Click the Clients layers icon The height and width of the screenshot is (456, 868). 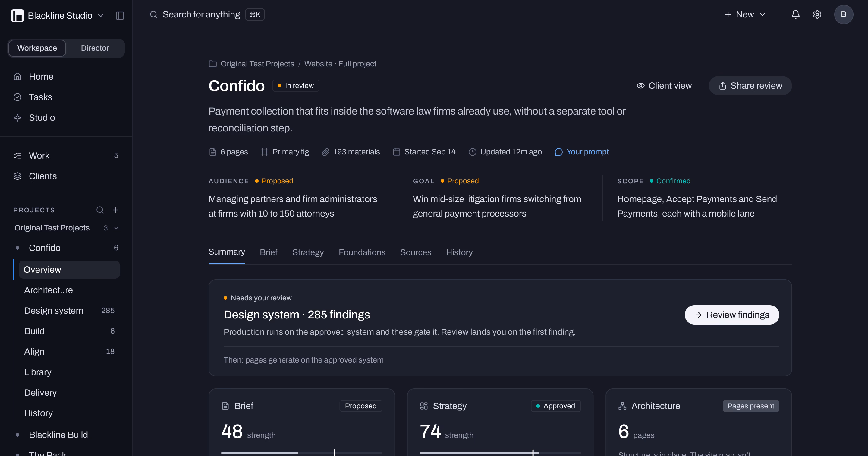point(17,176)
